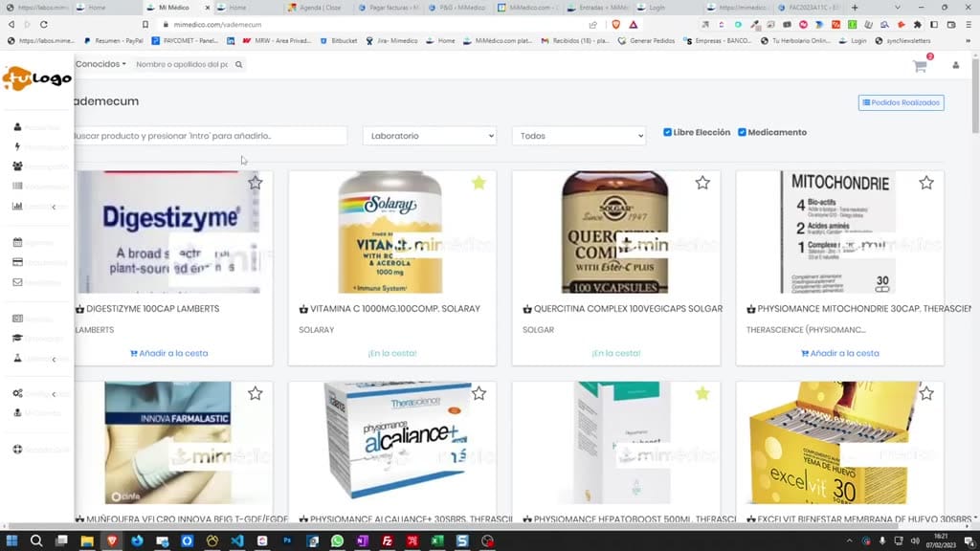Open browser tab list chevron
The height and width of the screenshot is (551, 980).
click(x=898, y=8)
